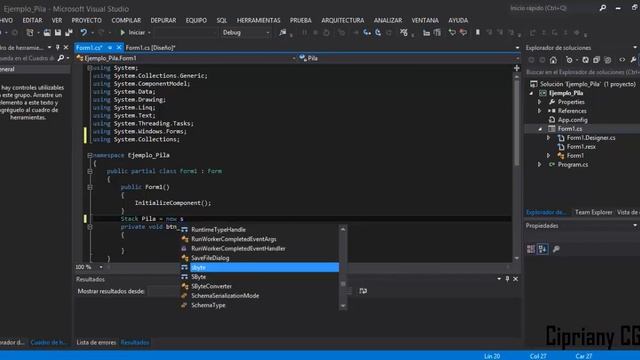Toggle Show All Files in Solution Explorer

tap(607, 60)
